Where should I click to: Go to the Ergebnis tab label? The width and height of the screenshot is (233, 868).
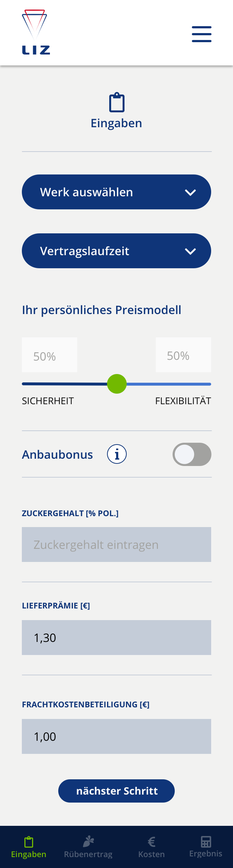[206, 853]
